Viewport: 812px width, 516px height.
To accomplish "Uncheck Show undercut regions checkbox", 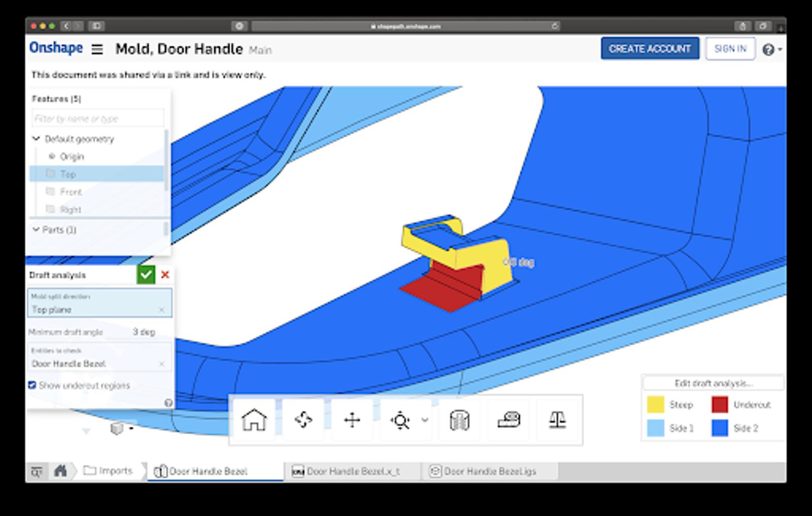I will tap(32, 385).
